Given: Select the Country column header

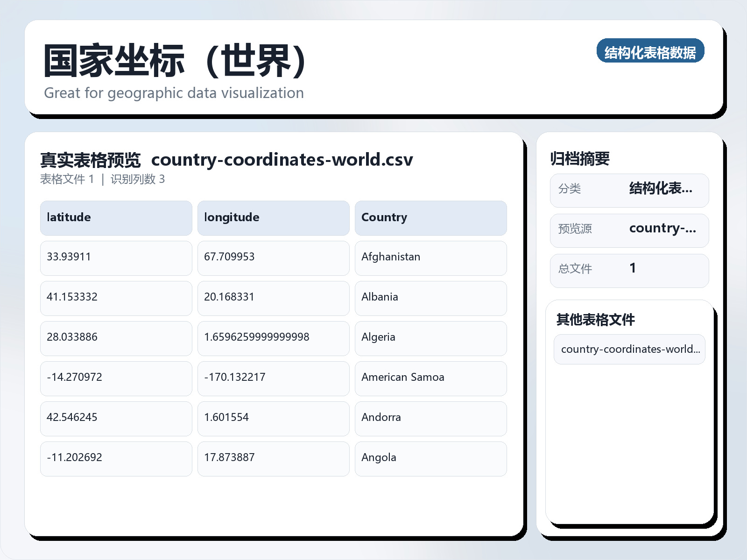Looking at the screenshot, I should [x=430, y=217].
